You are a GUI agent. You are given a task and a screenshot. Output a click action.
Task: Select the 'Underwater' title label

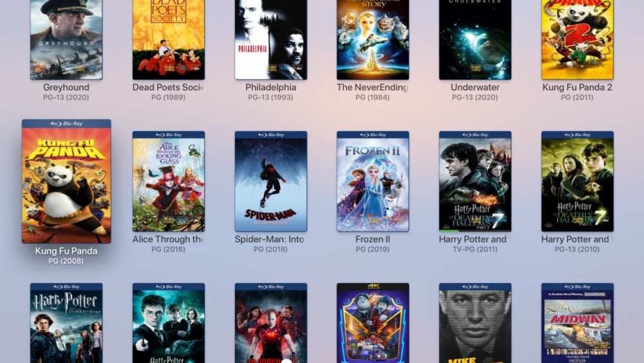coord(475,87)
